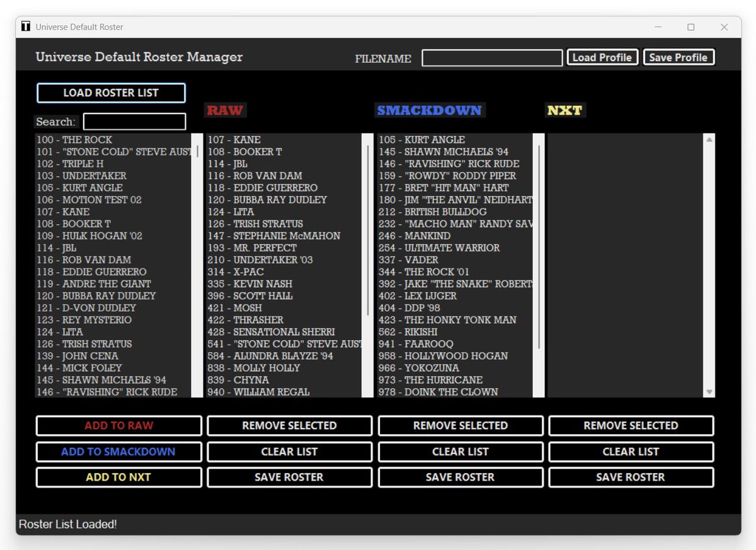The height and width of the screenshot is (550, 756).
Task: Select '246 - MANKIND' in the SMACKDOWN list
Action: click(x=455, y=236)
